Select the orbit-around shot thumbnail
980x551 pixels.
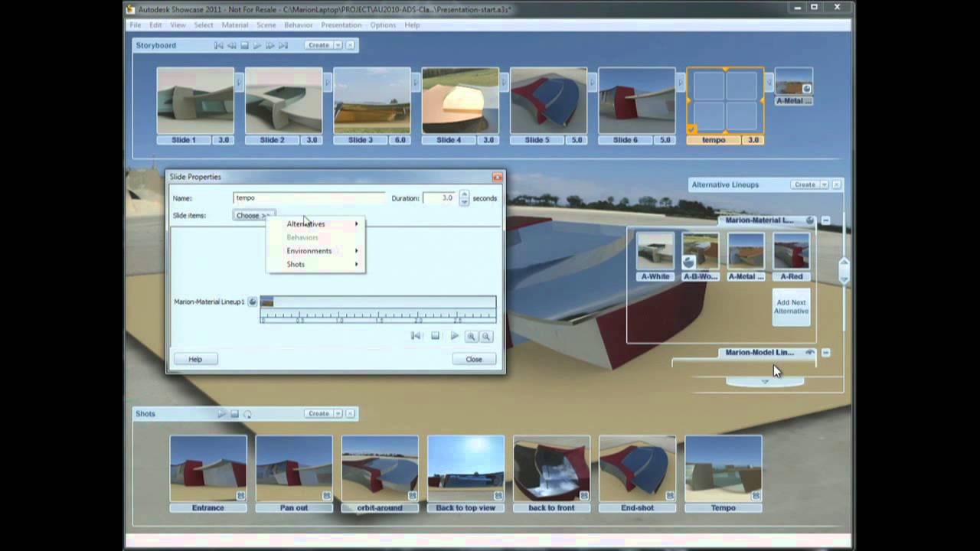point(380,468)
